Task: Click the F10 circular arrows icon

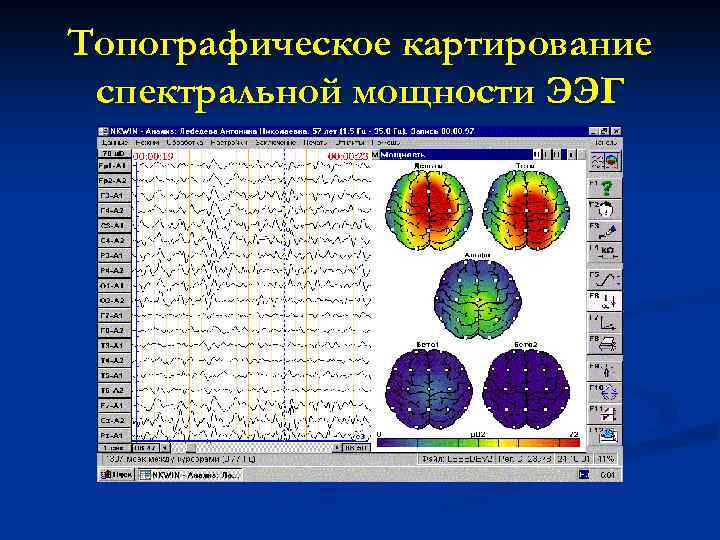Action: (605, 392)
